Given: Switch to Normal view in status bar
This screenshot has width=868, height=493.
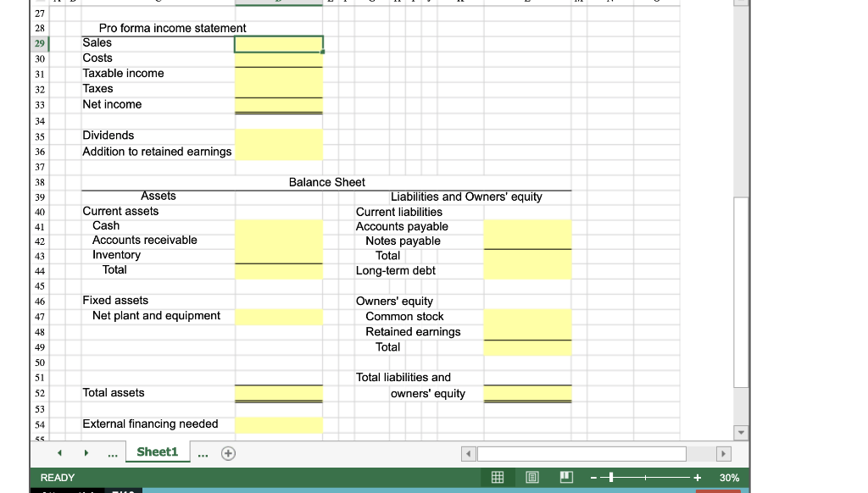Looking at the screenshot, I should [x=497, y=478].
